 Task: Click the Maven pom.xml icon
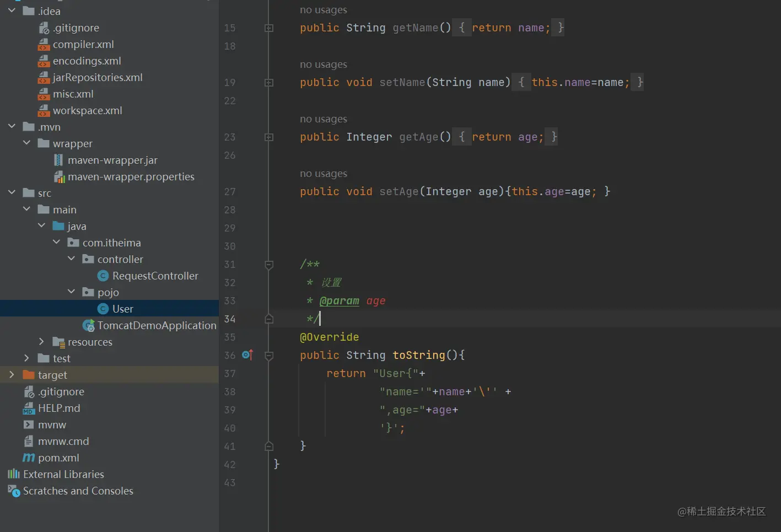(29, 458)
